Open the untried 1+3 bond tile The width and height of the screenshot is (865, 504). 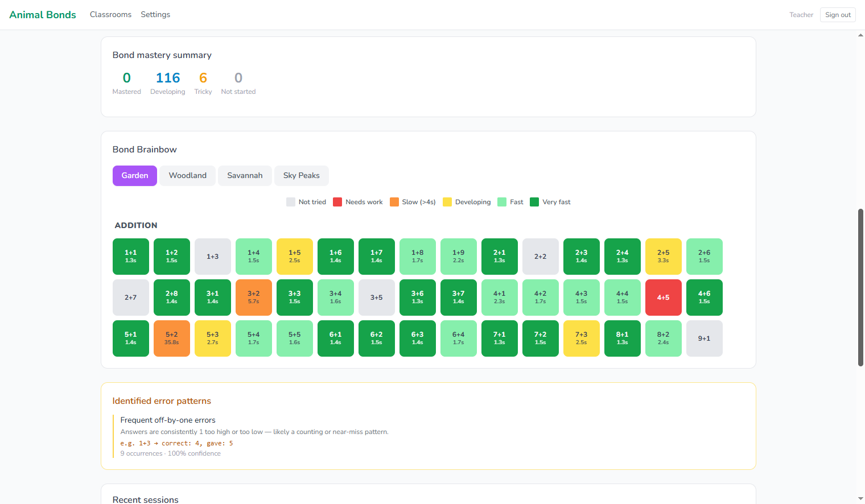(212, 257)
